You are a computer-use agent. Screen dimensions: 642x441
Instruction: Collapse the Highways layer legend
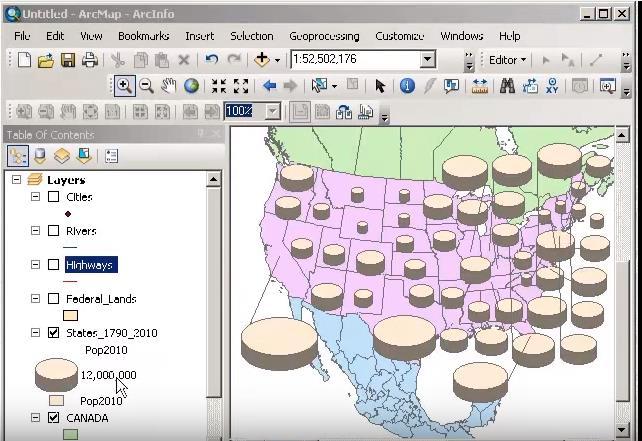[x=36, y=265]
